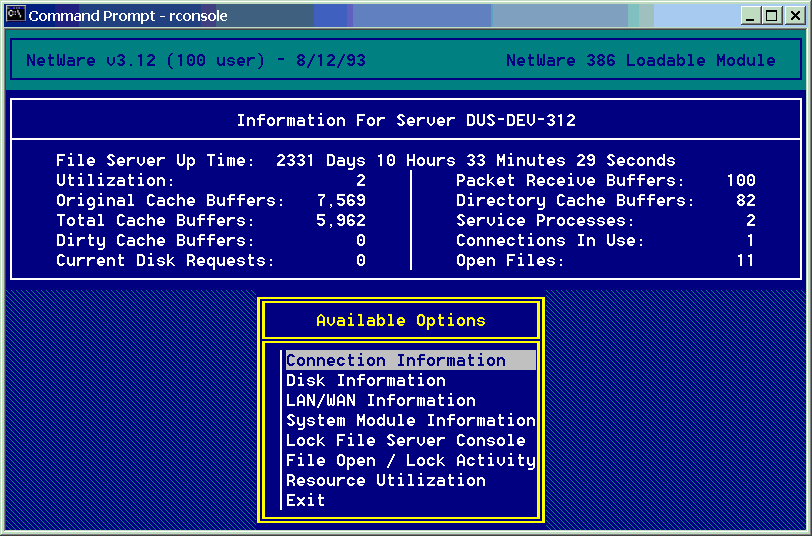Click Directory Cache Buffers value 82
This screenshot has width=812, height=536.
(x=746, y=200)
